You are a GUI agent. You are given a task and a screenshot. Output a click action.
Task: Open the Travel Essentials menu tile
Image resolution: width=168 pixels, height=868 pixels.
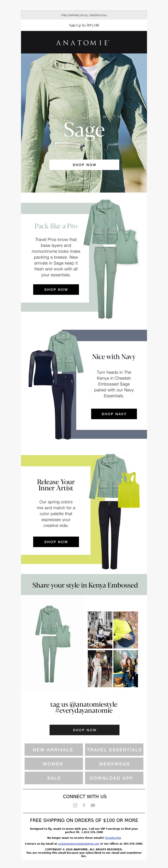(114, 750)
